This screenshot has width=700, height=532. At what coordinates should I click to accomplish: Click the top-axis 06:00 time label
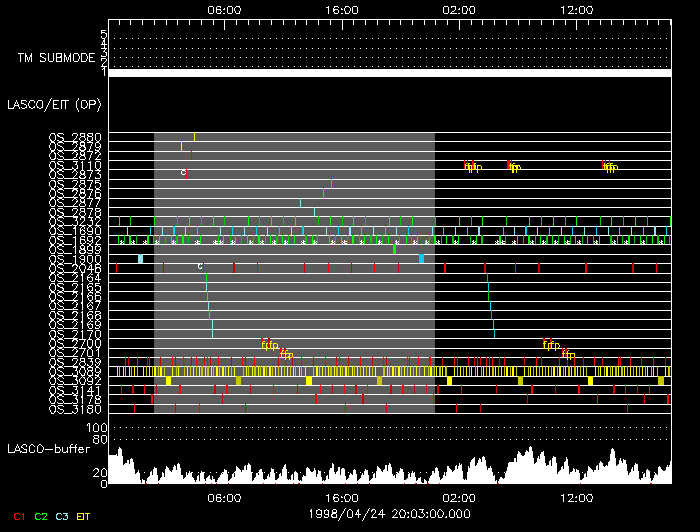pos(223,9)
